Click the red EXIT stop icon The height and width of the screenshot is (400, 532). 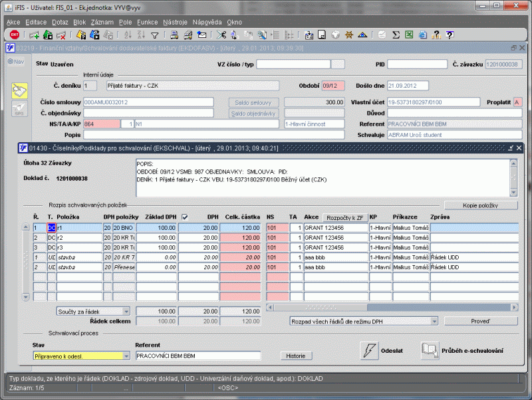pyautogui.click(x=15, y=35)
